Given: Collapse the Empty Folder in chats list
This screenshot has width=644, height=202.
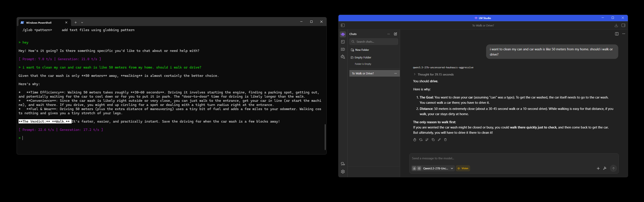Looking at the screenshot, I should [361, 58].
